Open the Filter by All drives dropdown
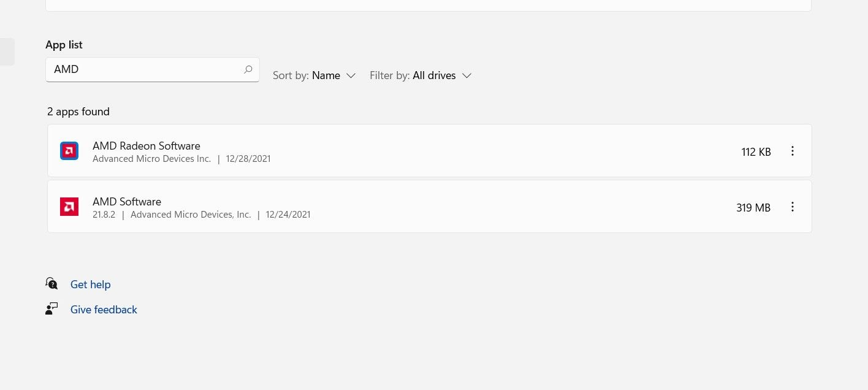Image resolution: width=868 pixels, height=390 pixels. [x=420, y=75]
